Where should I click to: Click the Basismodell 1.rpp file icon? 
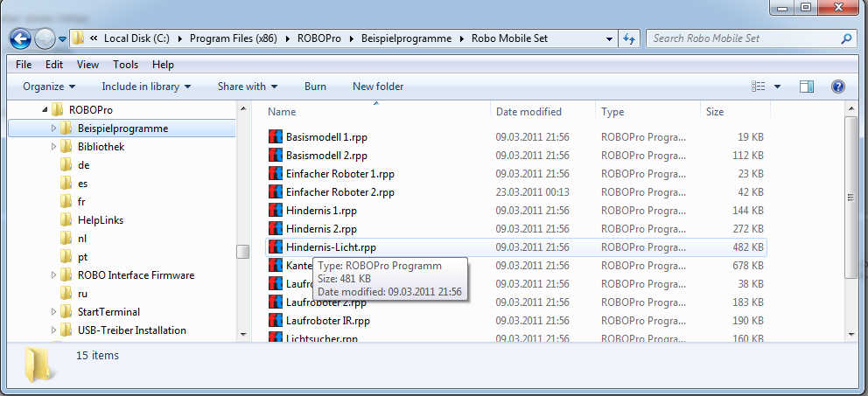point(276,137)
